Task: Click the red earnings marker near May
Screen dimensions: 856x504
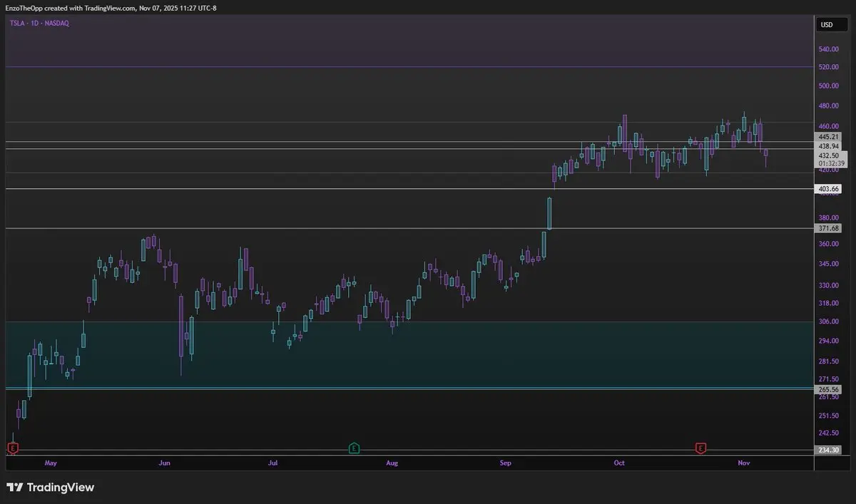Action: point(12,448)
